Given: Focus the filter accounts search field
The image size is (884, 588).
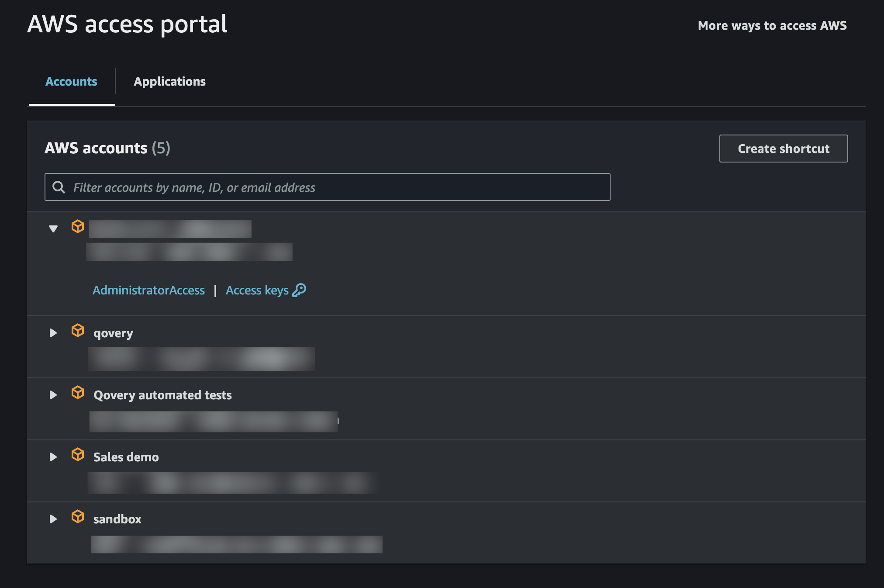Looking at the screenshot, I should [328, 187].
